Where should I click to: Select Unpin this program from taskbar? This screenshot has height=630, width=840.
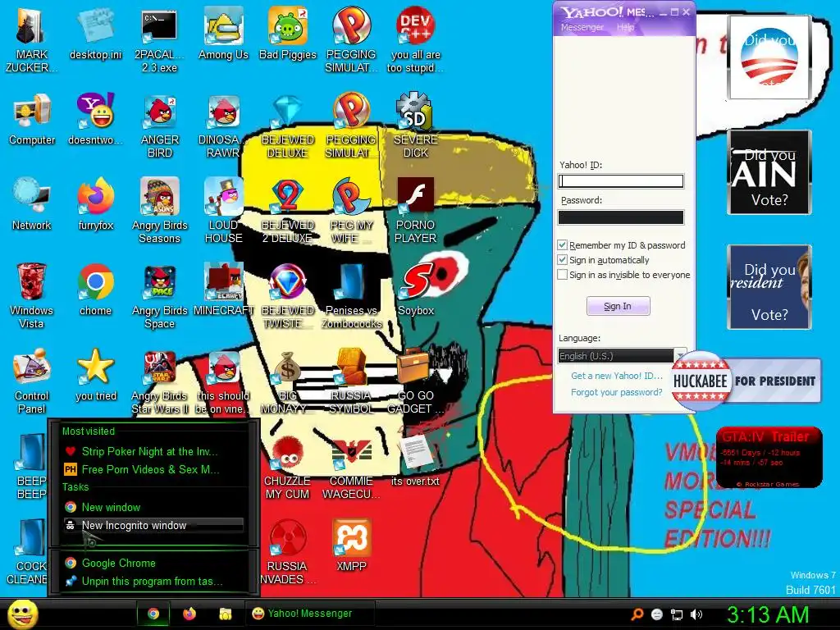coord(153,582)
